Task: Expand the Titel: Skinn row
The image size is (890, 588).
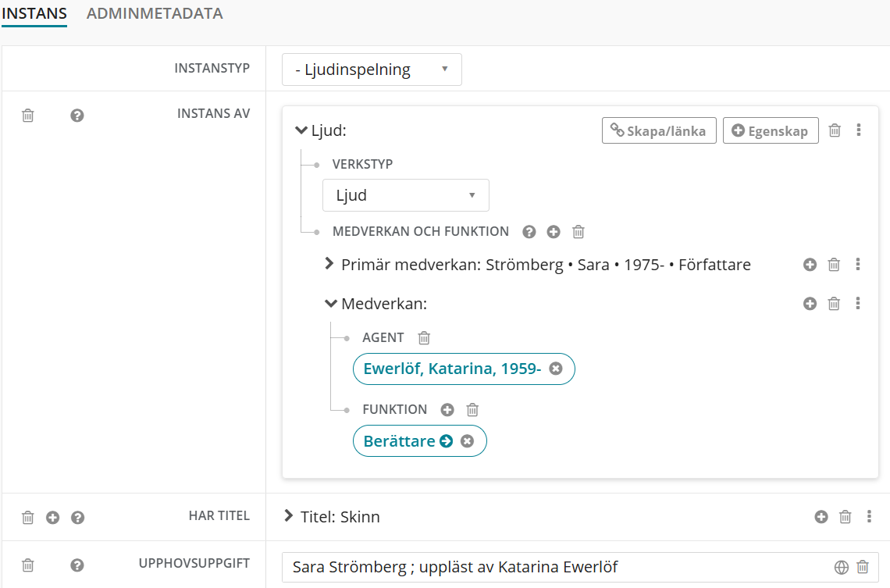Action: 289,517
